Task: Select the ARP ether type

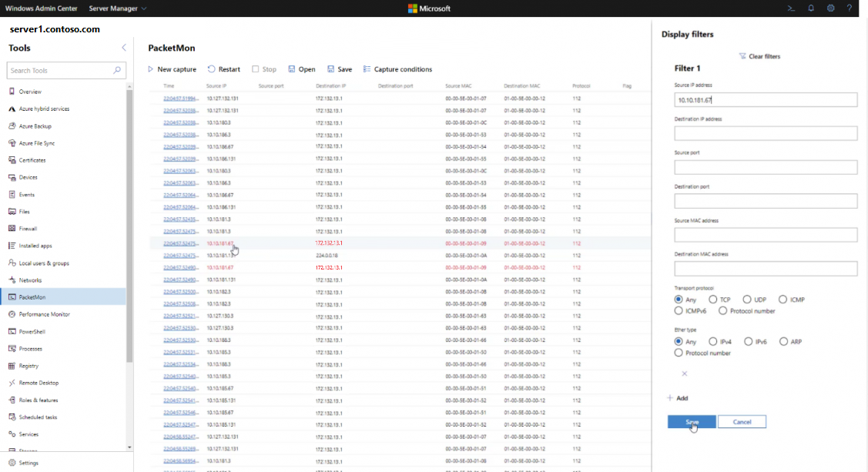Action: coord(784,341)
